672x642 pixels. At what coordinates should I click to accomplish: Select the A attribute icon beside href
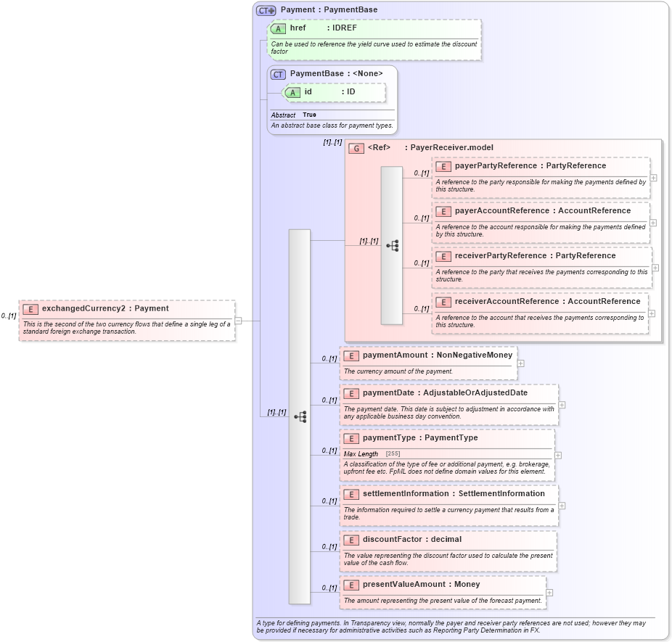[x=277, y=28]
